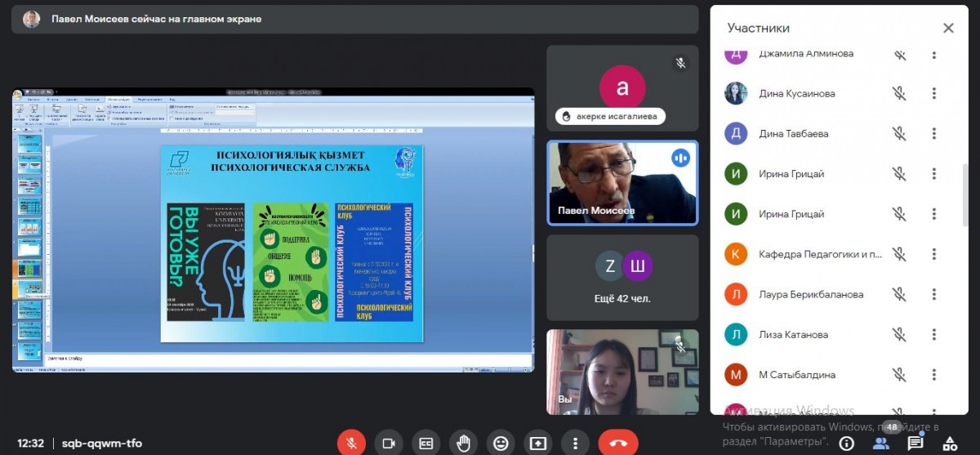980x455 pixels.
Task: Toggle the camera button
Action: [x=389, y=443]
